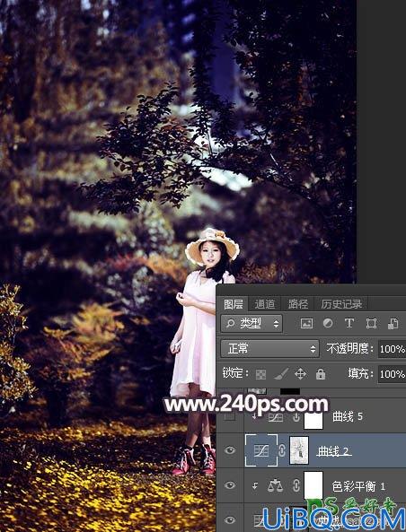Toggle lock all padlock icon
The height and width of the screenshot is (532, 406).
(321, 374)
